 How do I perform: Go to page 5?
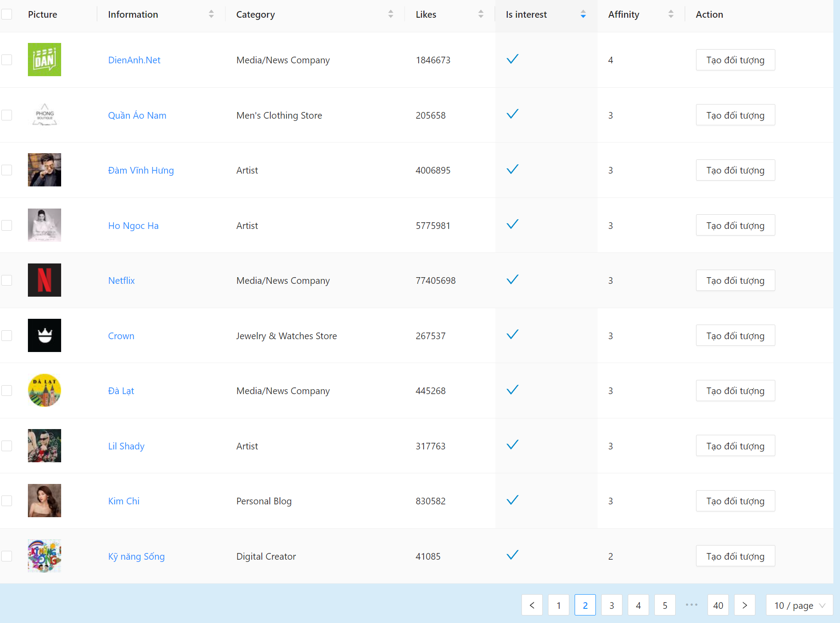(x=665, y=605)
